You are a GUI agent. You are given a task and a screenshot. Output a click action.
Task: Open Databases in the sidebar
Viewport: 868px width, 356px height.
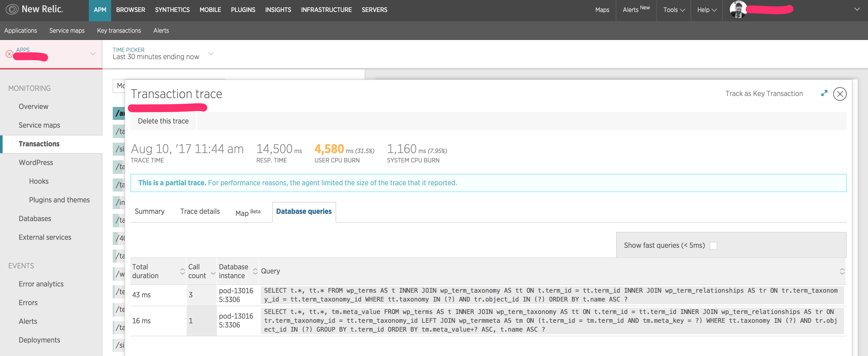point(35,219)
